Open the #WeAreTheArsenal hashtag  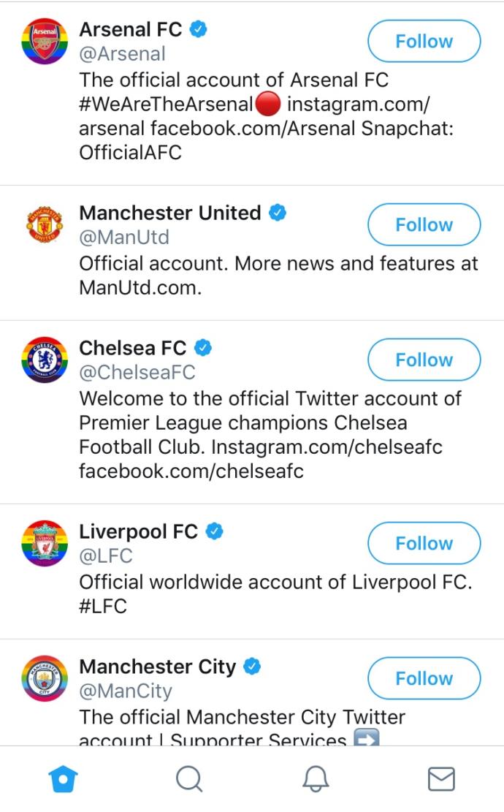coord(166,104)
